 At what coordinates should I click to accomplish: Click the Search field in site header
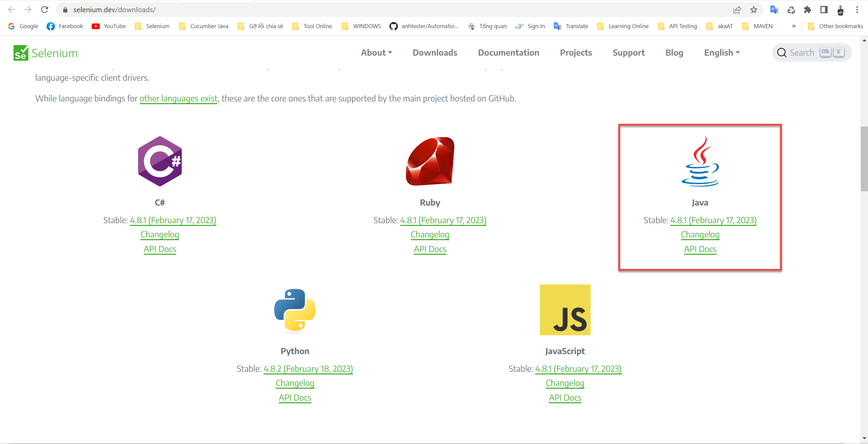click(812, 53)
